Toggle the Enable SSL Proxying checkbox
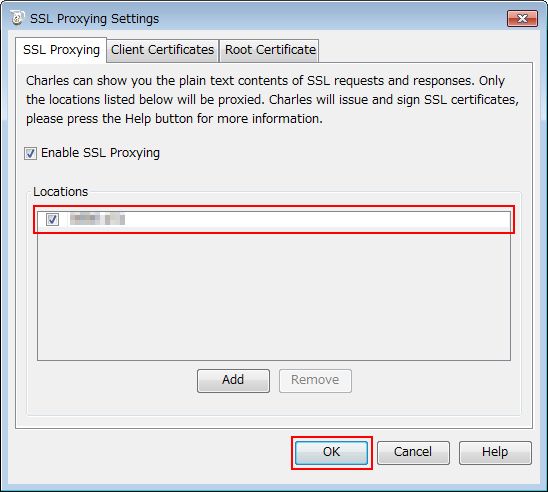This screenshot has height=492, width=548. tap(30, 153)
